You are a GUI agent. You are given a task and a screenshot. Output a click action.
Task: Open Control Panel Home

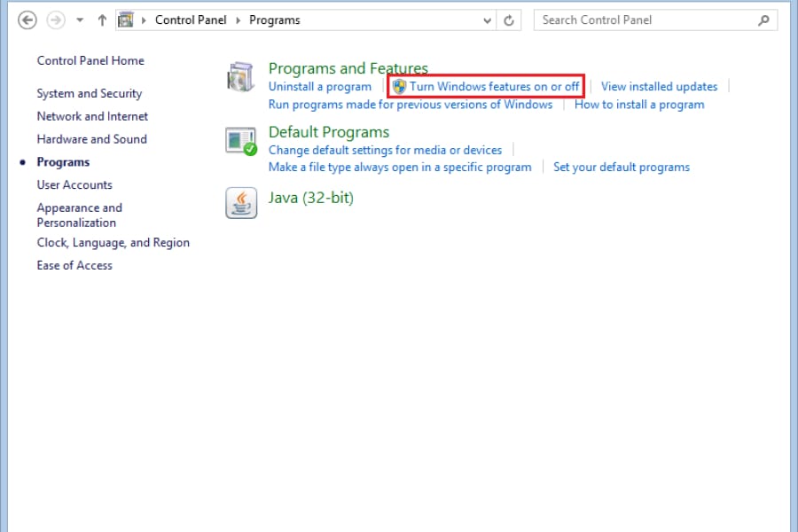tap(90, 60)
